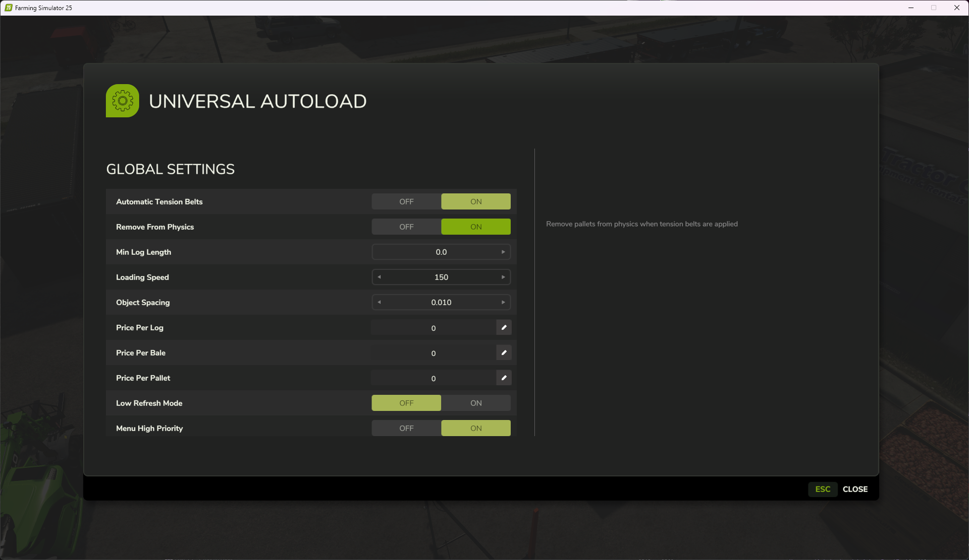The image size is (969, 560).
Task: Turn off Automatic Tension Belts
Action: 406,201
